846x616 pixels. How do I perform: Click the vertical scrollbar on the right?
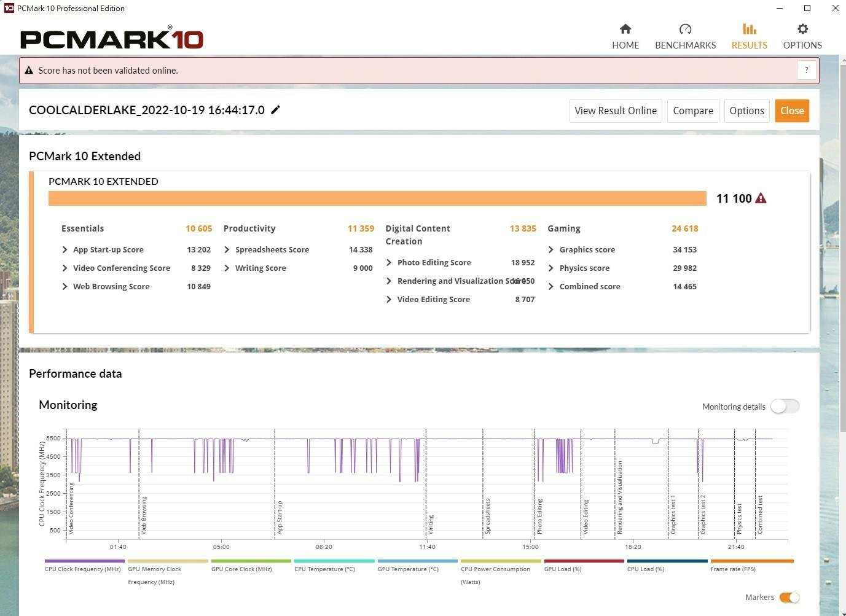[841, 246]
